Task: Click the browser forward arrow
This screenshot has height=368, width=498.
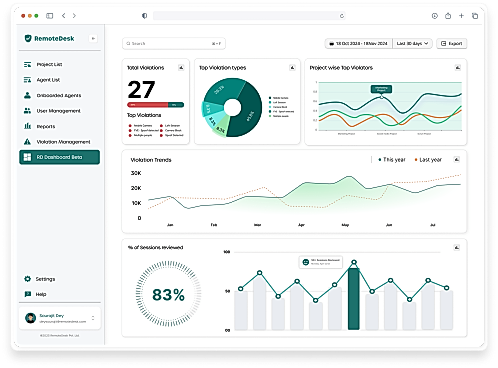Action: coord(74,16)
